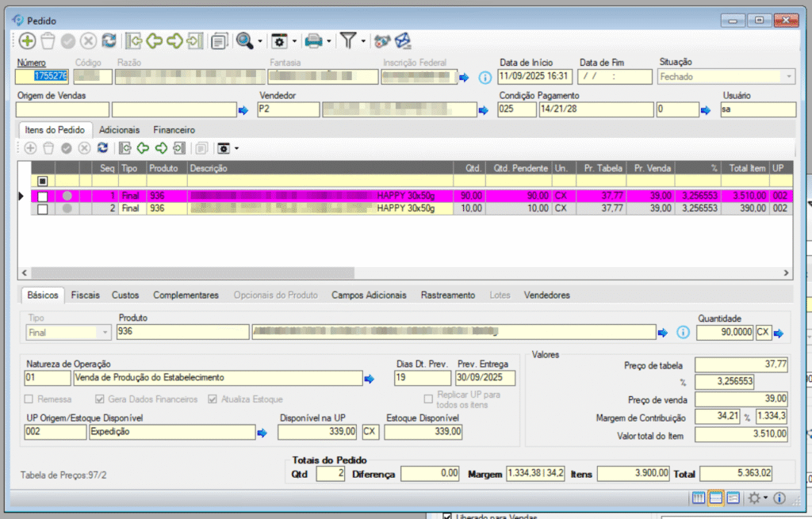Click the copy/duplicate record icon in the main toolbar
The width and height of the screenshot is (812, 519).
[219, 40]
